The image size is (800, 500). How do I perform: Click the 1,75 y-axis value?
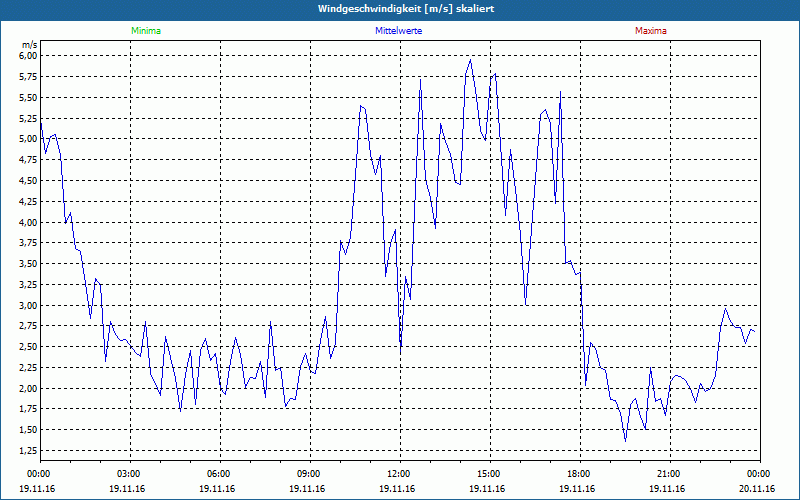coord(29,409)
